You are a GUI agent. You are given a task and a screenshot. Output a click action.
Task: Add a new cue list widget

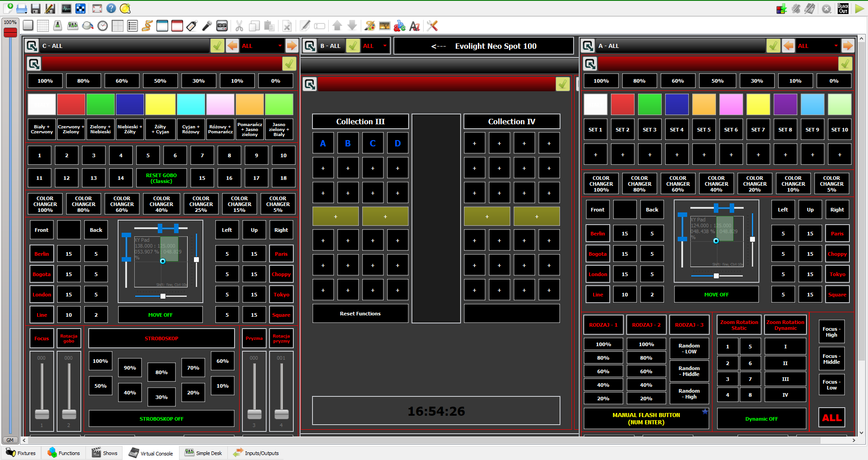(132, 26)
